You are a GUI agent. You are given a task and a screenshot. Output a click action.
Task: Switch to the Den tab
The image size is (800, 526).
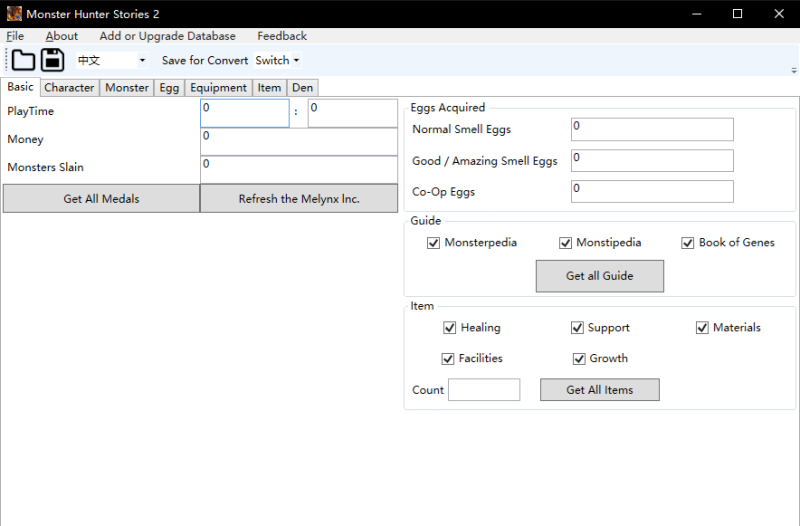click(303, 88)
